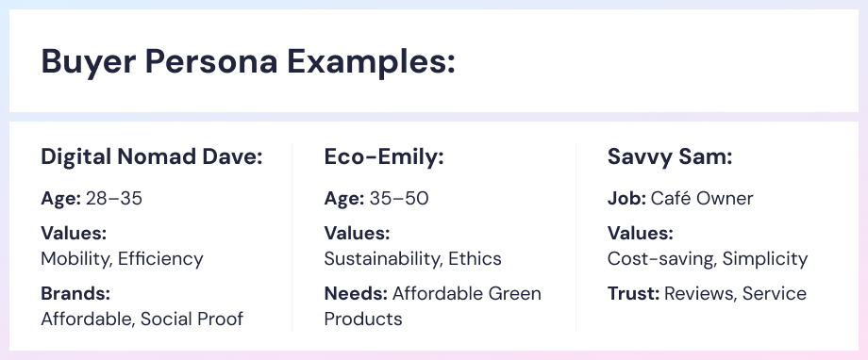868x360 pixels.
Task: Select 'Cost-saving, Simplicity' values text
Action: (x=708, y=258)
